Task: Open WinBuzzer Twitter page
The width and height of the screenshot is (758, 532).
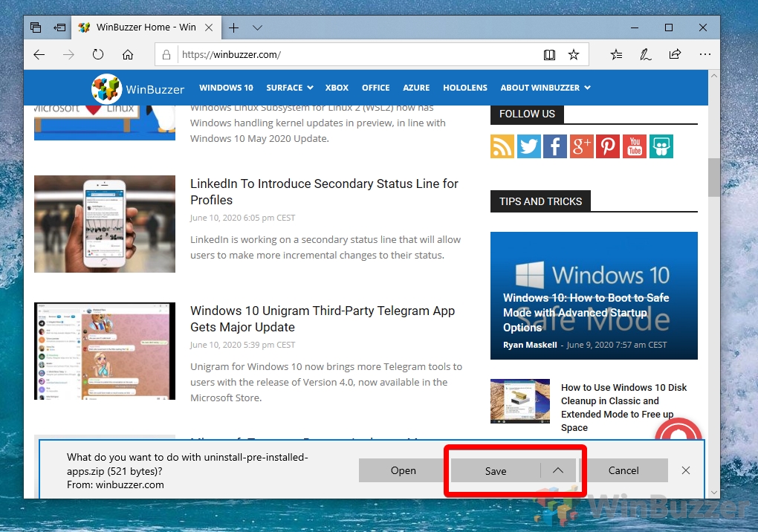Action: coord(529,146)
